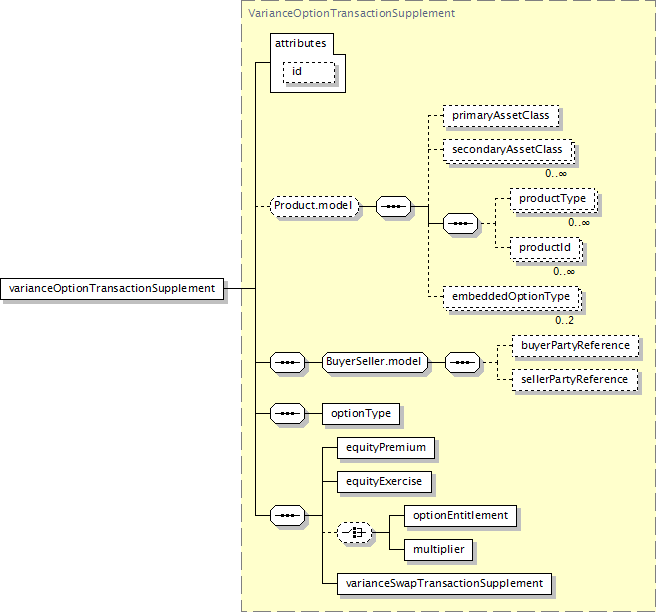Select the root varianceOptionTransactionSupplement element
The height and width of the screenshot is (612, 656).
tap(112, 288)
